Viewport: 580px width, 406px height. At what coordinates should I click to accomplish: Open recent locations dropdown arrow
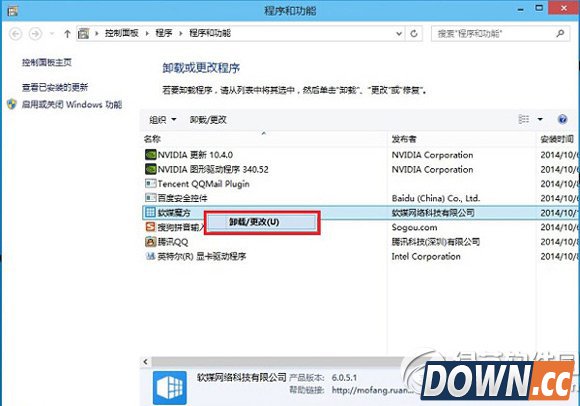pos(52,34)
